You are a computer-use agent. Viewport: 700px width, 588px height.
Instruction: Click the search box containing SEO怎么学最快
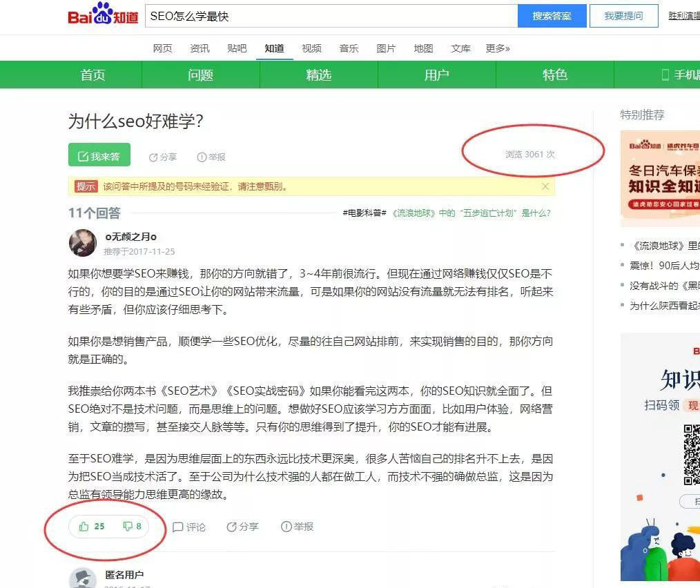pos(331,16)
